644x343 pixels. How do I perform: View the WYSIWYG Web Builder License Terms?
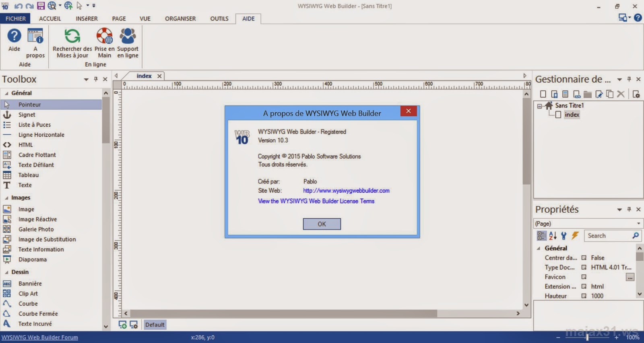click(x=316, y=201)
